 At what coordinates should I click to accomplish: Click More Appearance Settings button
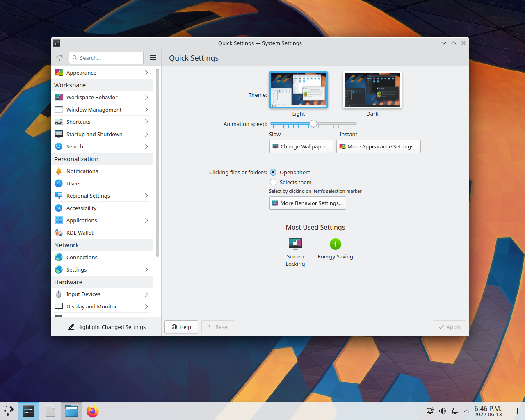click(x=379, y=146)
